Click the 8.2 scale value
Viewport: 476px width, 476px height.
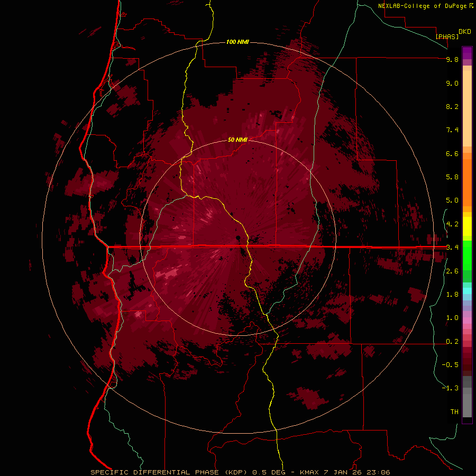pos(452,106)
